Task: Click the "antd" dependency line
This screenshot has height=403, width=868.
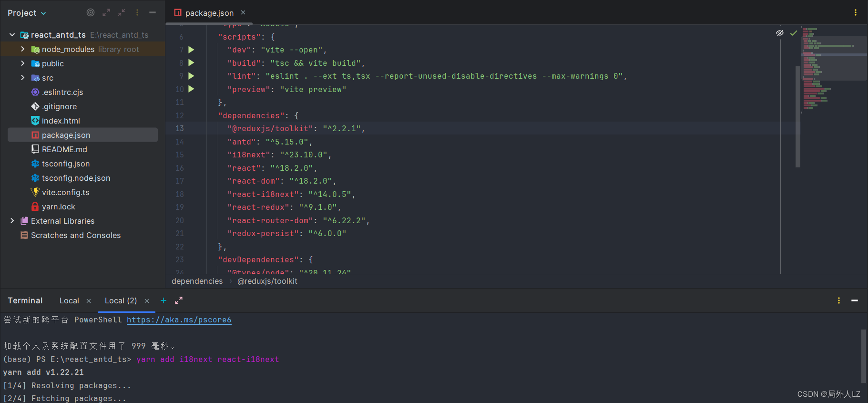Action: [x=270, y=142]
